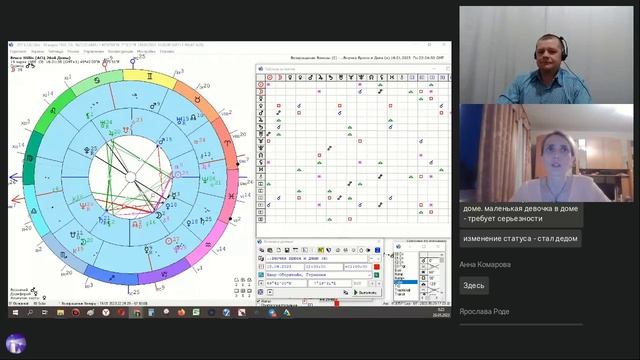The image size is (640, 360).
Task: Open the Task View icon on taskbar
Action: 45,313
